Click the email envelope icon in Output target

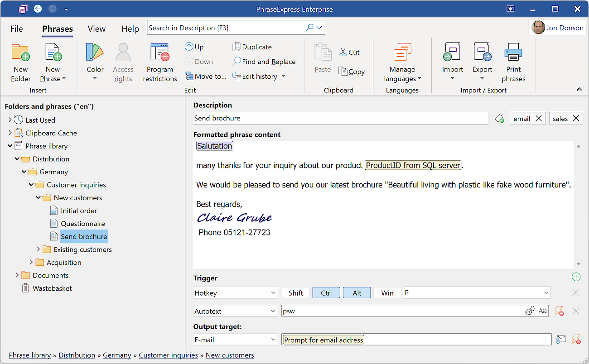pos(561,340)
